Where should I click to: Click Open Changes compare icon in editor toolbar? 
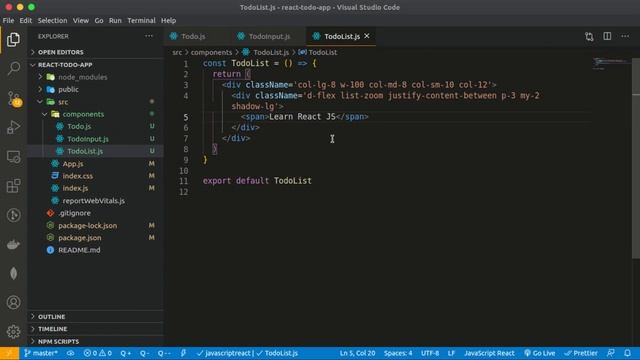tap(589, 36)
